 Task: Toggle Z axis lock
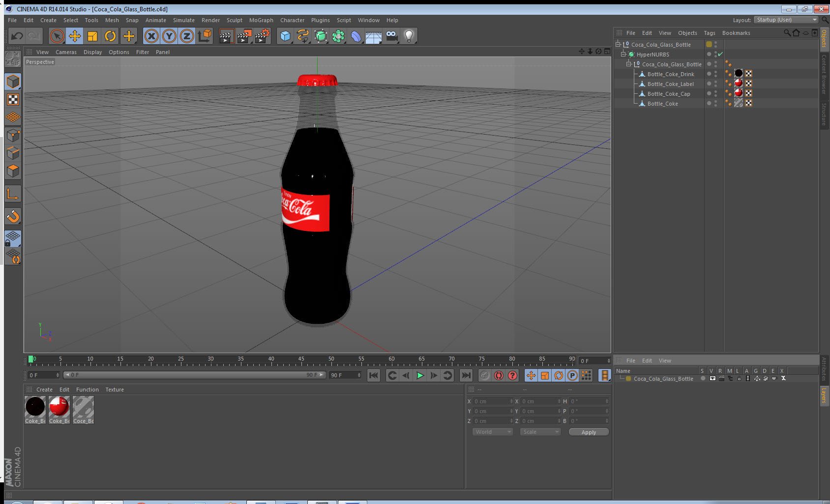coord(187,36)
